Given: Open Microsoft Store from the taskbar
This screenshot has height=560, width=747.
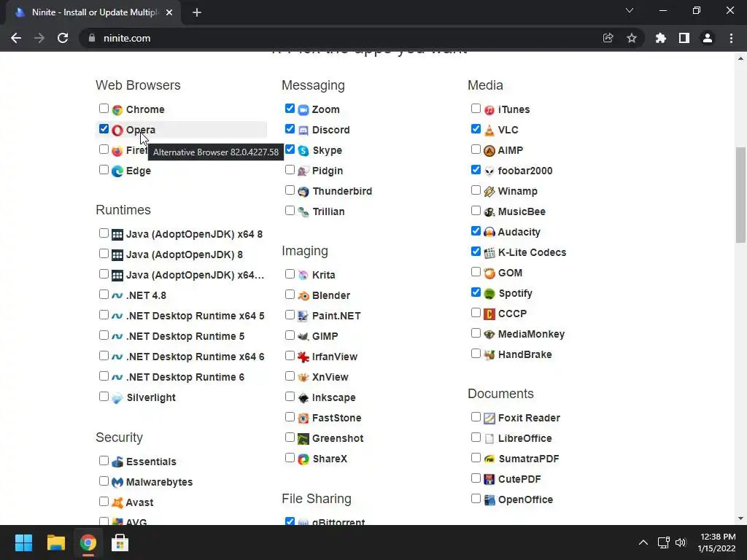Looking at the screenshot, I should tap(120, 542).
